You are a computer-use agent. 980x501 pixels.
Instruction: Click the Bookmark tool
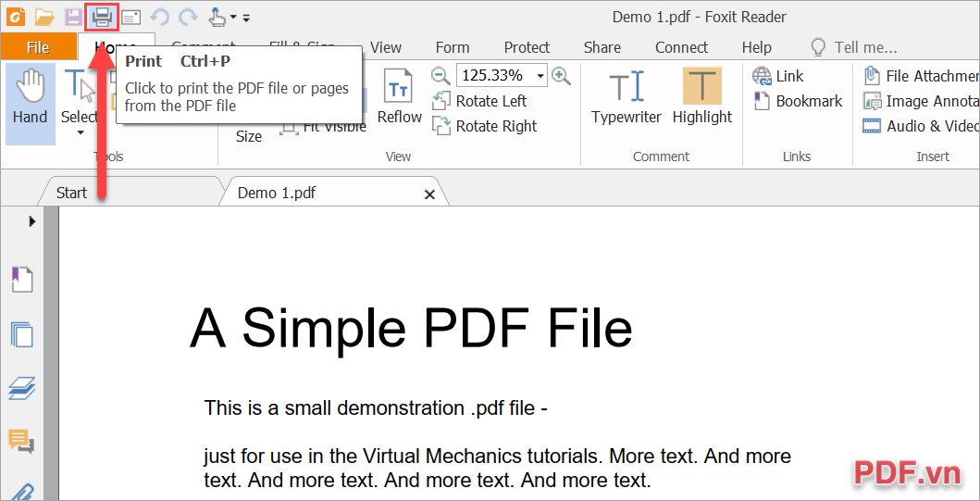pos(798,101)
